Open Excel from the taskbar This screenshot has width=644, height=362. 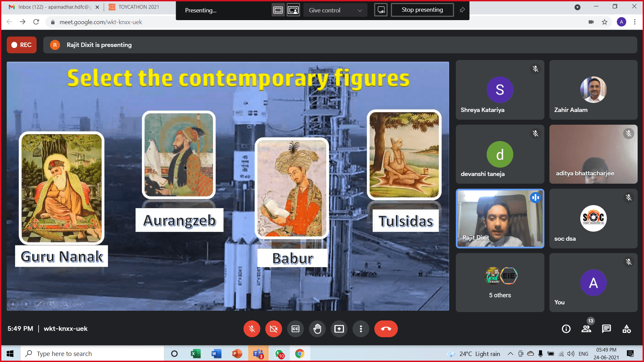click(x=195, y=354)
